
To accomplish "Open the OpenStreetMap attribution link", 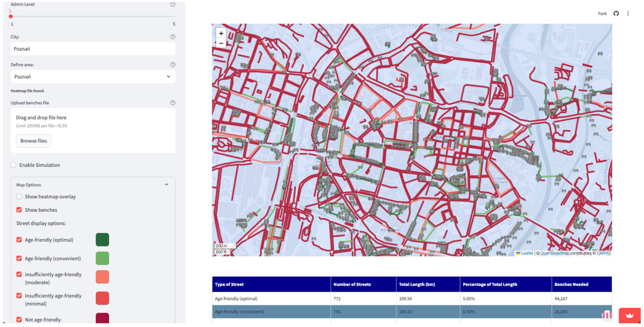I will coord(554,253).
